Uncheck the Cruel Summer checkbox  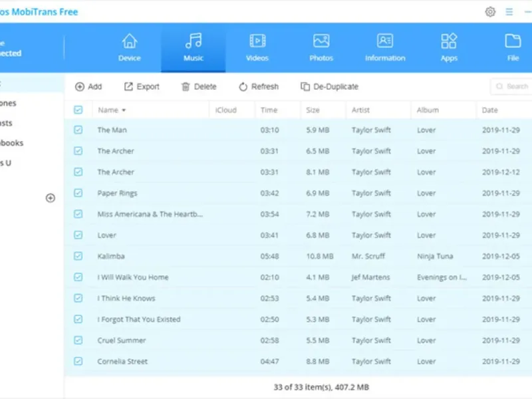click(78, 340)
